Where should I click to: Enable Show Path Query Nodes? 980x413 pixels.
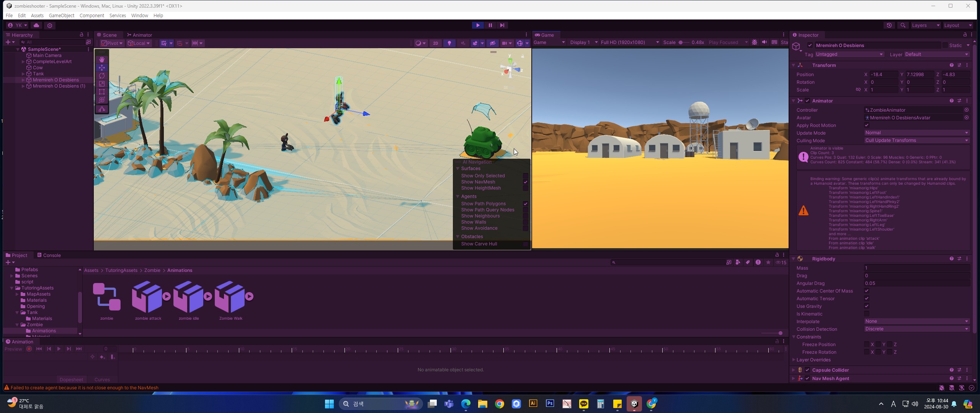pyautogui.click(x=525, y=210)
